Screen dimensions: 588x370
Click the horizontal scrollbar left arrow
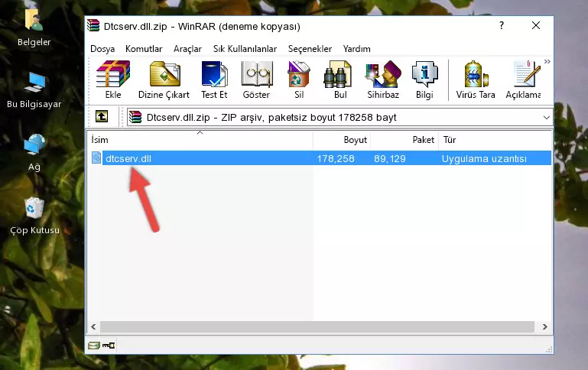93,327
